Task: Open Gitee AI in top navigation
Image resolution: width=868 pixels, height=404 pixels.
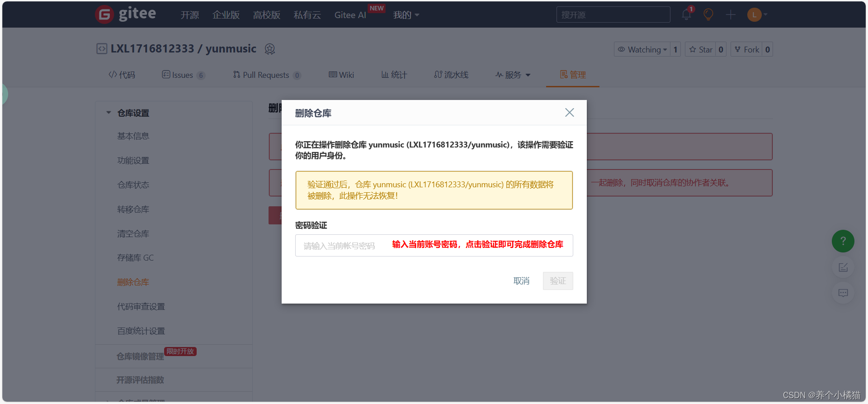Action: point(350,15)
